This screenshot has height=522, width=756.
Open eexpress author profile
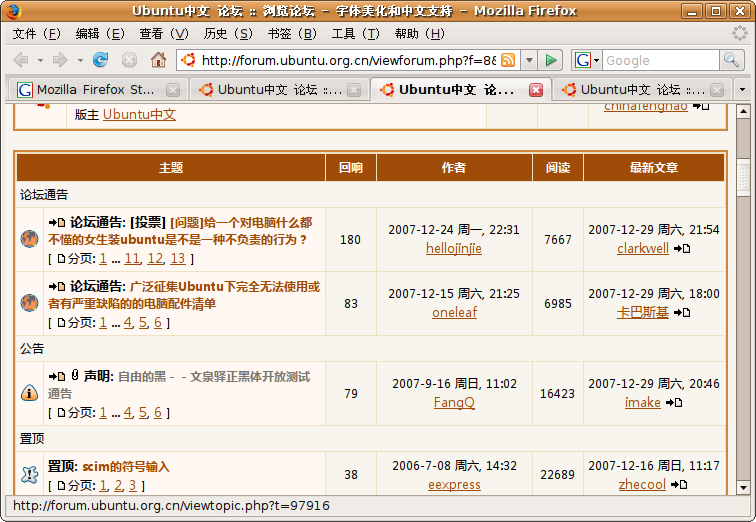[x=454, y=484]
